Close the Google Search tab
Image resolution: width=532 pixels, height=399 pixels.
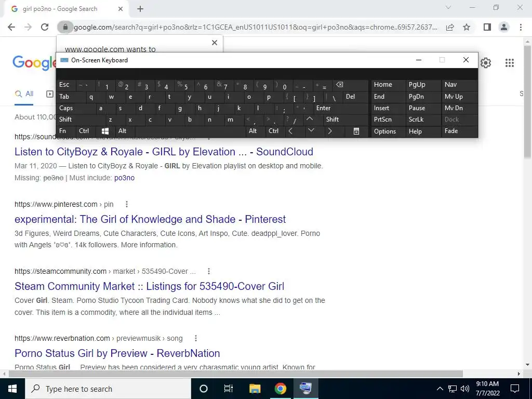tap(121, 9)
